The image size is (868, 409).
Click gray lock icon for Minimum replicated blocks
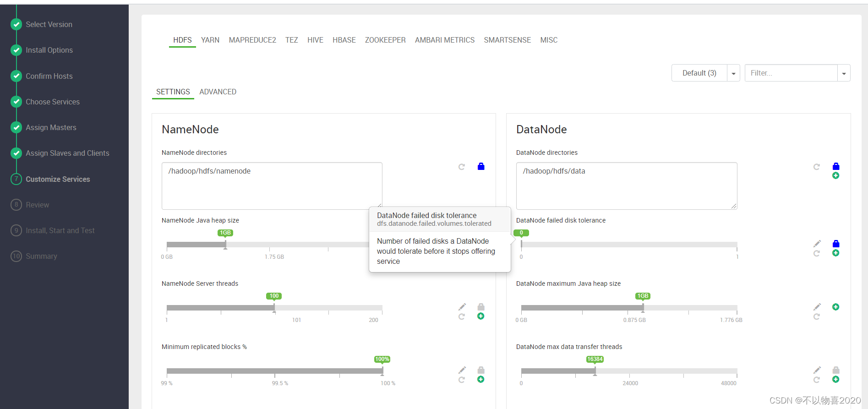click(481, 370)
